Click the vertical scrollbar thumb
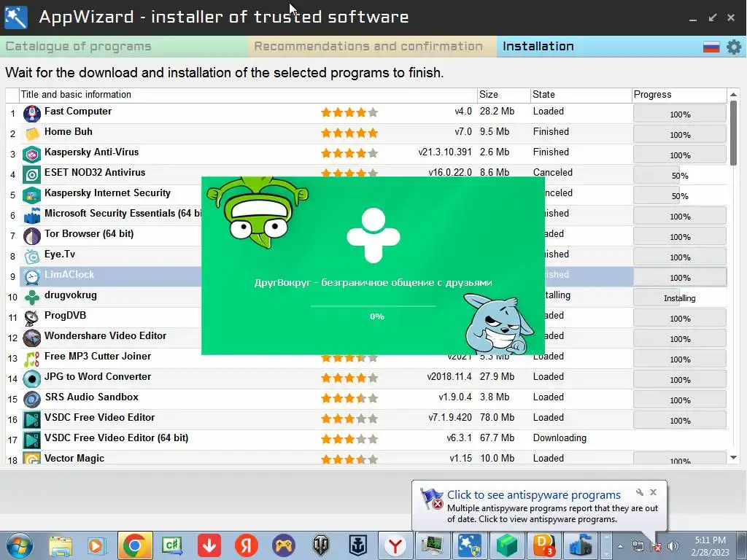Image resolution: width=747 pixels, height=560 pixels. [x=733, y=133]
